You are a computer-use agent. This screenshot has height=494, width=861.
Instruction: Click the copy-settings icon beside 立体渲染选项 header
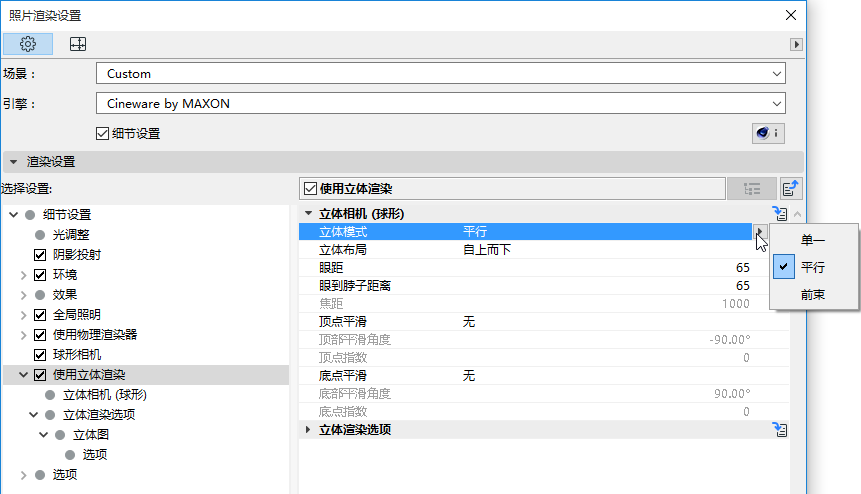[x=780, y=430]
